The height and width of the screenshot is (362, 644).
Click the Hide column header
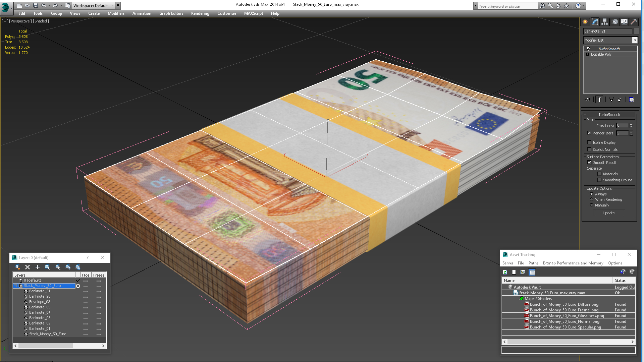click(x=86, y=275)
